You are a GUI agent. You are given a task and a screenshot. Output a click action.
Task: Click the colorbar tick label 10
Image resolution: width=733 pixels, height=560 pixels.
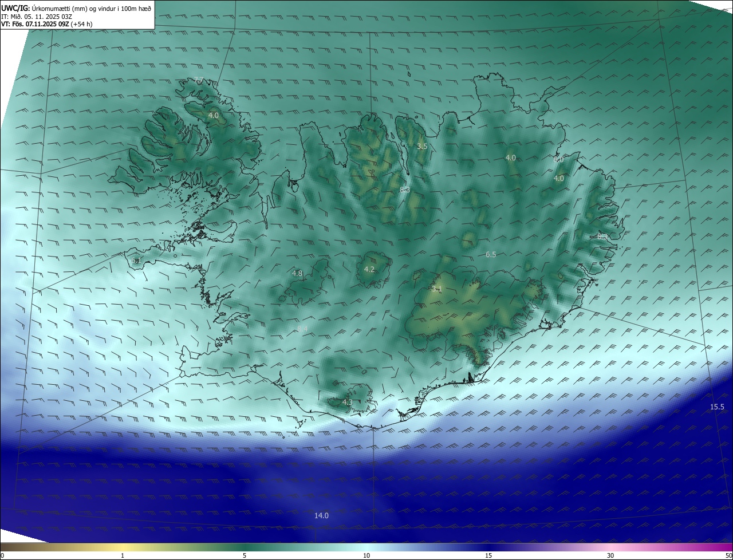click(366, 555)
